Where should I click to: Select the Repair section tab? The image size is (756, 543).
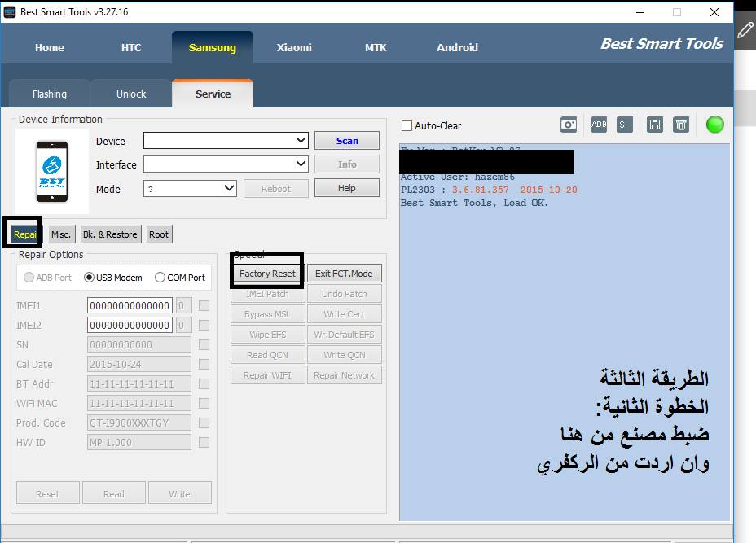(x=24, y=234)
